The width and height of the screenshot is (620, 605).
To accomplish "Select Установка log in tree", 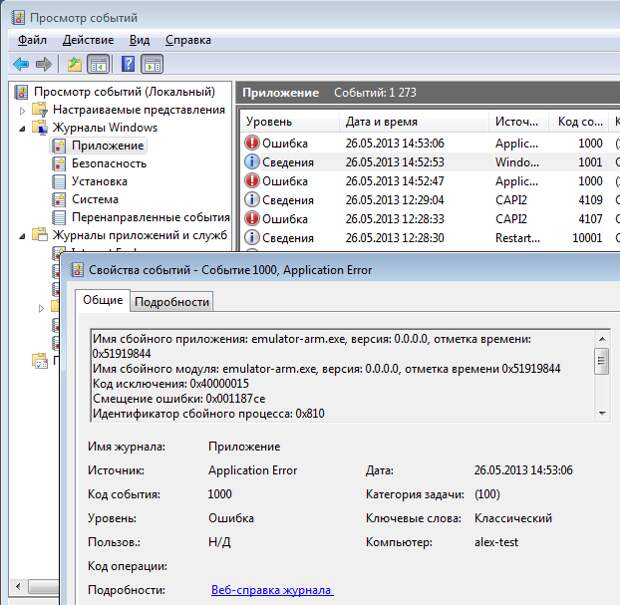I will [99, 182].
